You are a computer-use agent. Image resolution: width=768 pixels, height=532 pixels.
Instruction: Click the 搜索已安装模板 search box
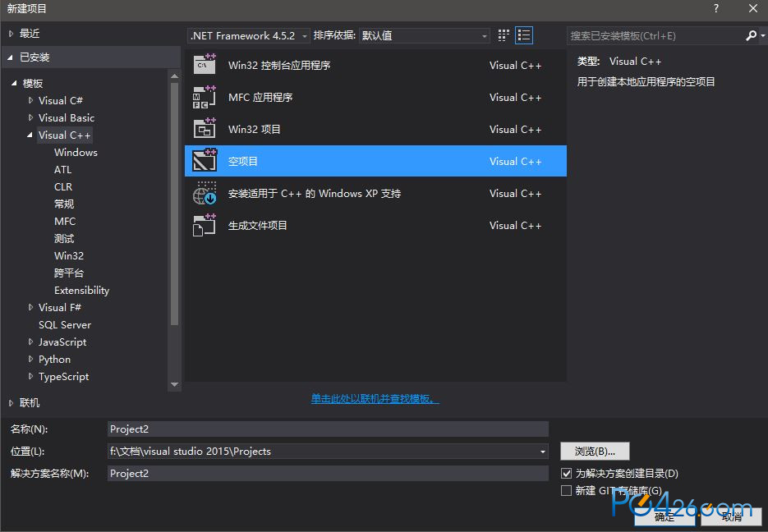point(655,36)
